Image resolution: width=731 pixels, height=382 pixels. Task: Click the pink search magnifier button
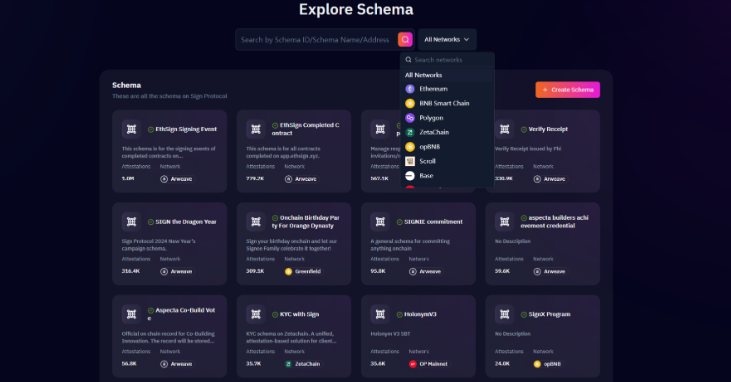405,40
